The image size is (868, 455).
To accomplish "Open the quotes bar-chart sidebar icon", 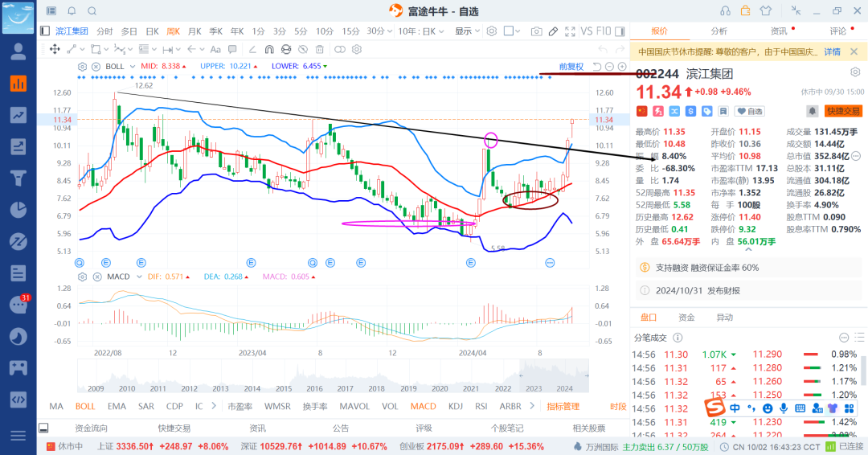I will tap(18, 84).
